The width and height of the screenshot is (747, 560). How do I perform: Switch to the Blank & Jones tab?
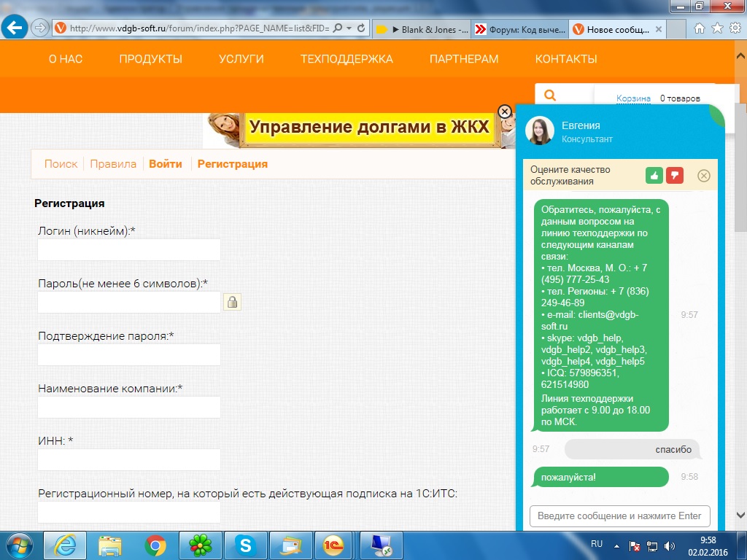422,29
